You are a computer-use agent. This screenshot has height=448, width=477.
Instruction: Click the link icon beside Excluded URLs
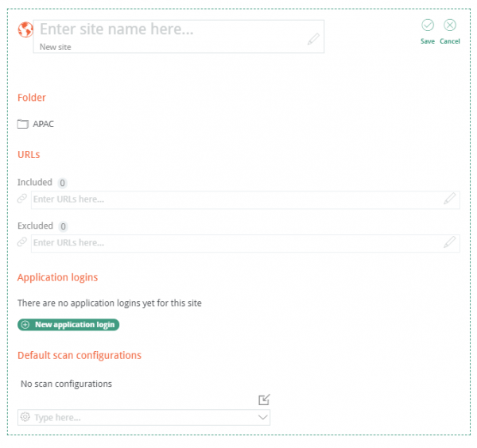[23, 242]
